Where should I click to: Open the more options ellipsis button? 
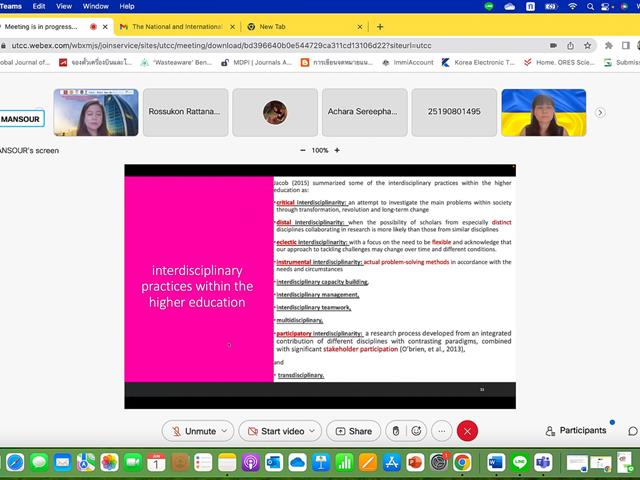(x=442, y=431)
